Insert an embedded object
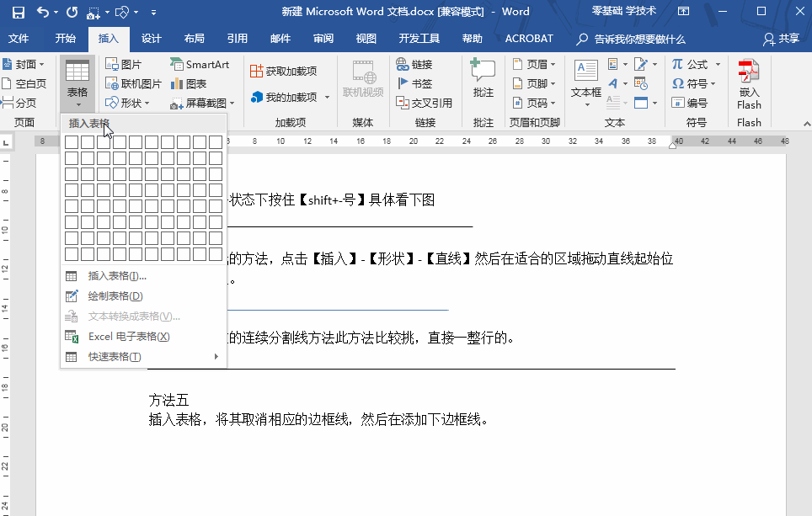Image resolution: width=812 pixels, height=516 pixels. point(641,103)
